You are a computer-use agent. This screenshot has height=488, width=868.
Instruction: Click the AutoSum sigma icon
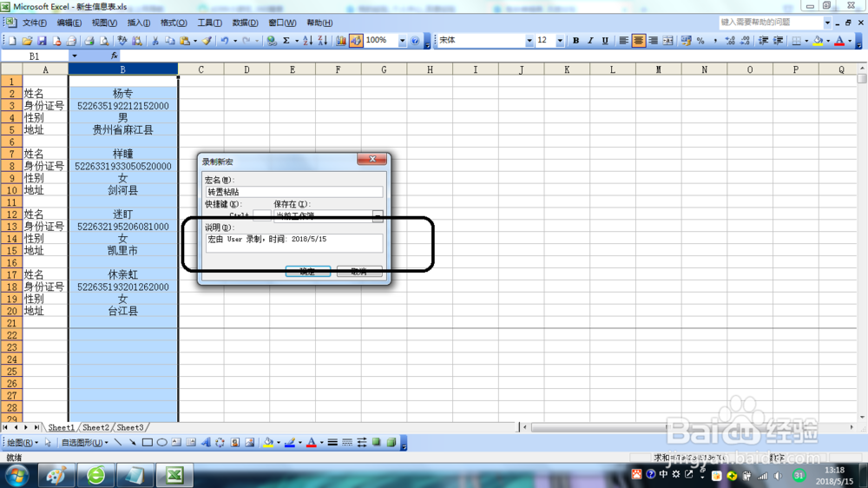click(x=286, y=41)
